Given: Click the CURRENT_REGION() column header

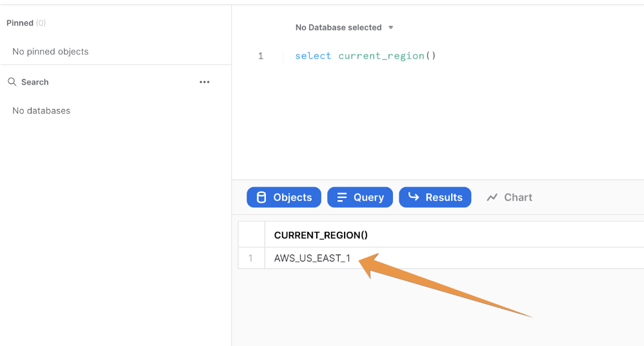Looking at the screenshot, I should pos(321,235).
